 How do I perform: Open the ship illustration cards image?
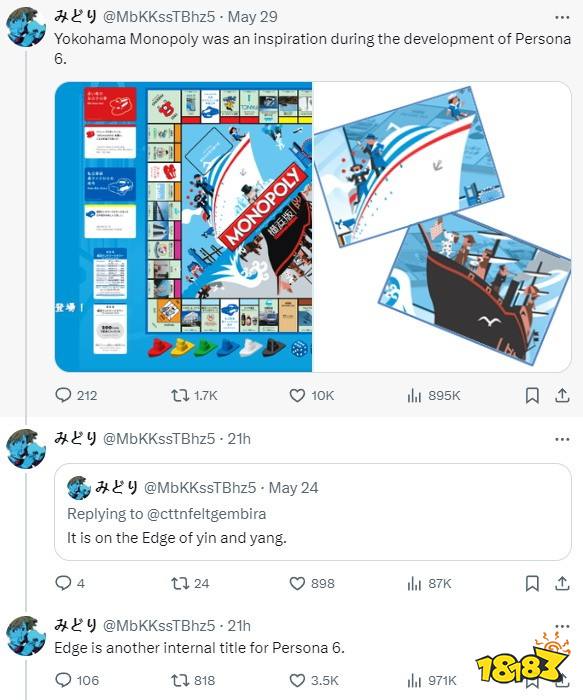click(x=442, y=227)
